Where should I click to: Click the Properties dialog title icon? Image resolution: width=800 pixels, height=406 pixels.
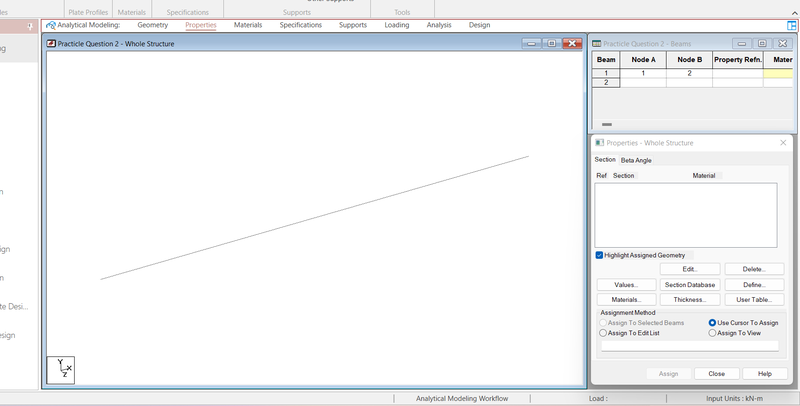pyautogui.click(x=600, y=143)
